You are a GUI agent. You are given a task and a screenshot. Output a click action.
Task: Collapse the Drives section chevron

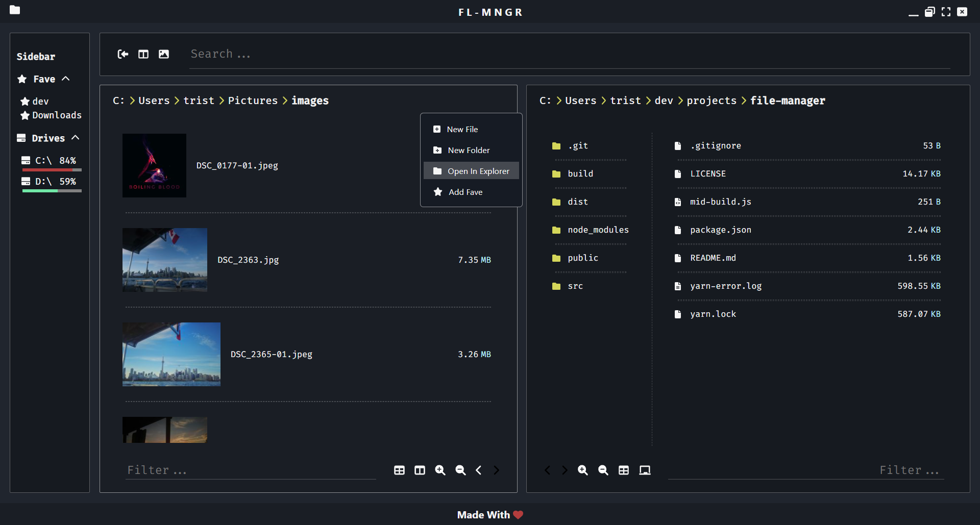tap(76, 138)
